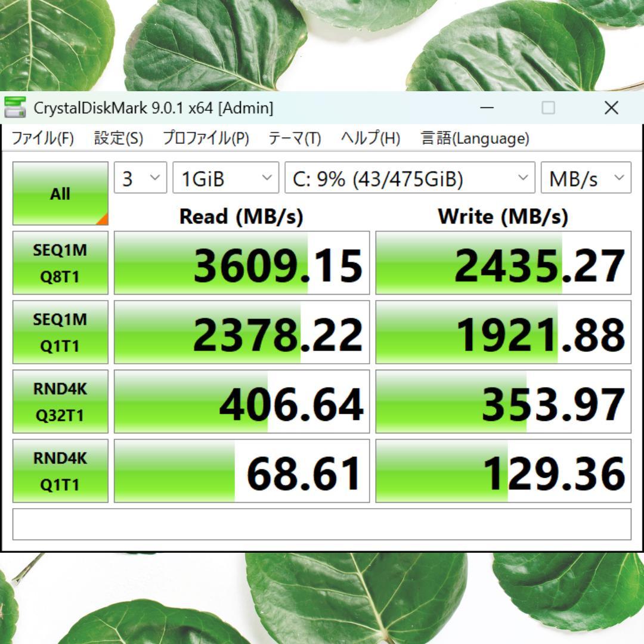This screenshot has height=644, width=644.
Task: Launch the RND4K Q1T1 test
Action: (60, 471)
